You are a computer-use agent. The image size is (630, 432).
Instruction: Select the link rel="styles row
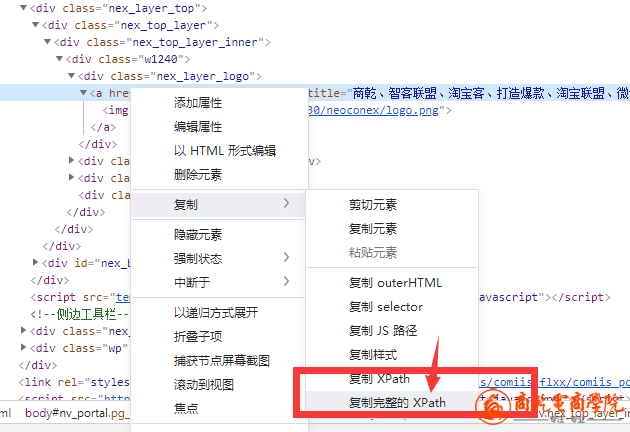click(74, 382)
